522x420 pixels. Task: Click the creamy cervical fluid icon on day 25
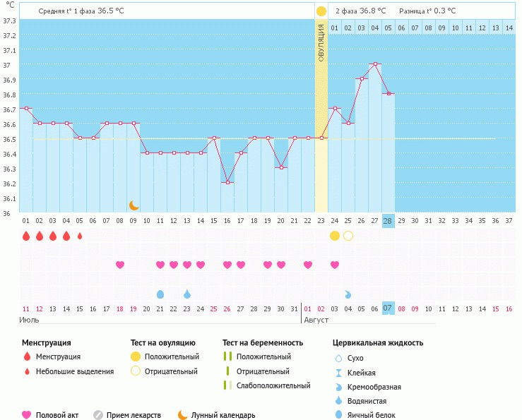(x=348, y=294)
